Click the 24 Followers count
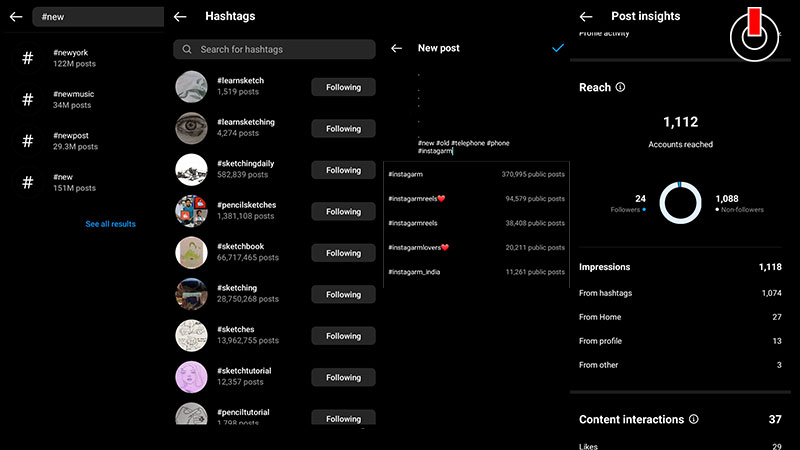Viewport: 800px width, 450px height. click(640, 198)
